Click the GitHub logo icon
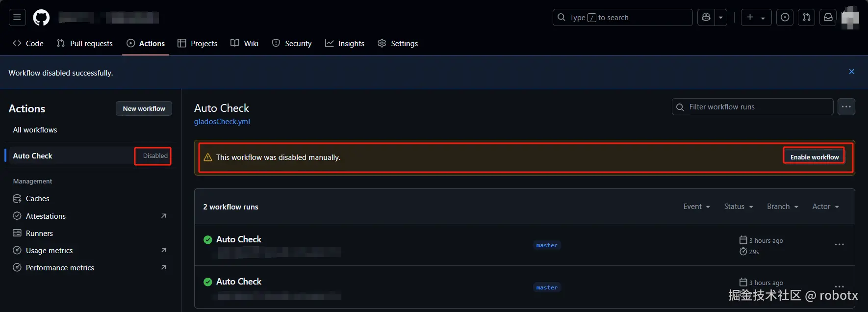 (x=41, y=18)
